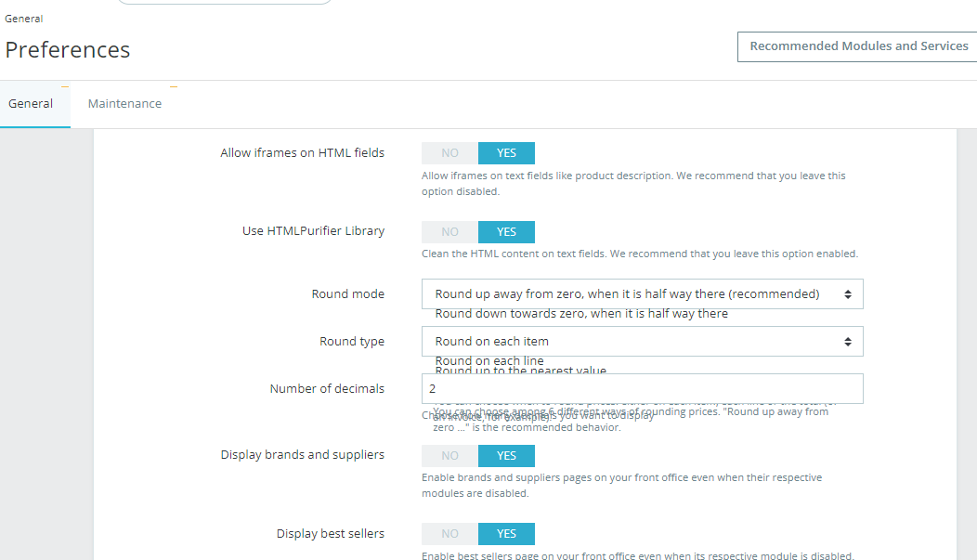Click the Round mode dropdown arrow icon

tap(848, 294)
